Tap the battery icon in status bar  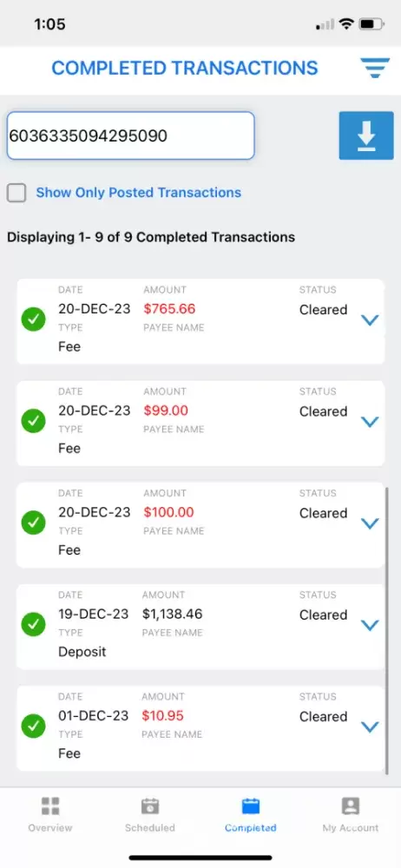(x=371, y=23)
